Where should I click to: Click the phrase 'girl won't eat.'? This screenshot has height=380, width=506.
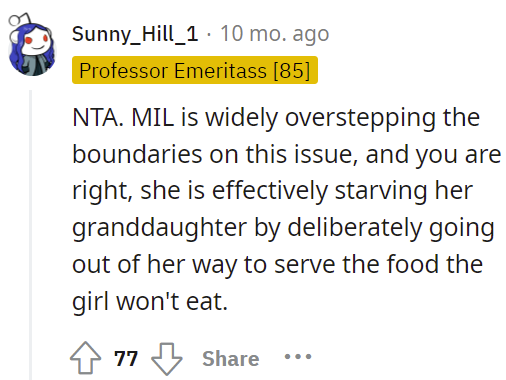point(150,302)
